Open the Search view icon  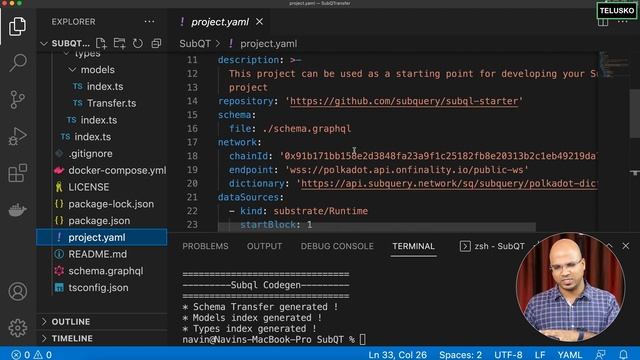click(x=18, y=63)
